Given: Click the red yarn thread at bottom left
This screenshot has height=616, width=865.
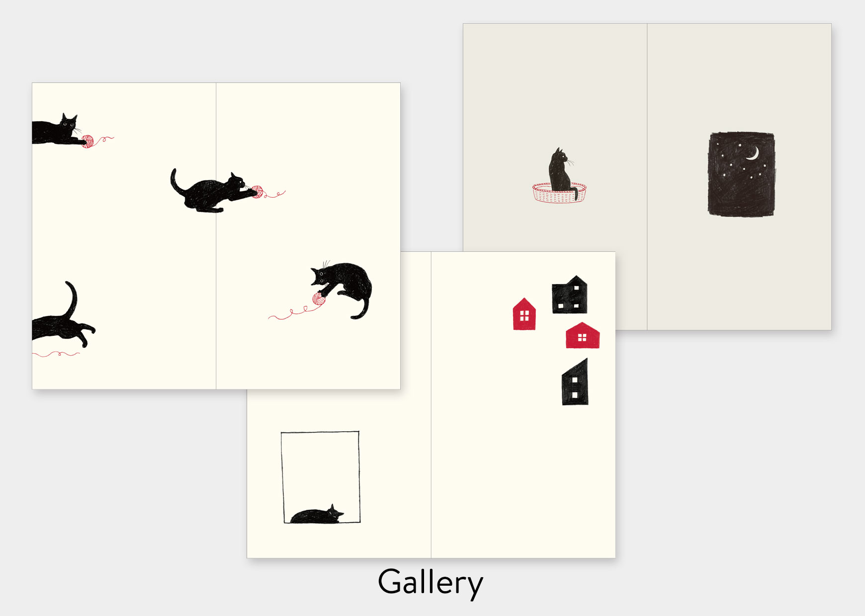Looking at the screenshot, I should point(56,354).
